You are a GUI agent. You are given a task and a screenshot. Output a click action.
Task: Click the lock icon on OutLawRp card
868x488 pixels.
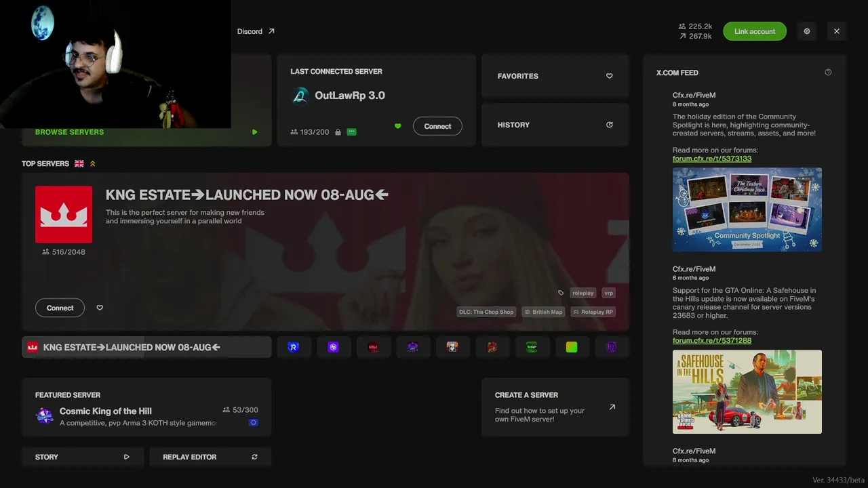[x=338, y=132]
